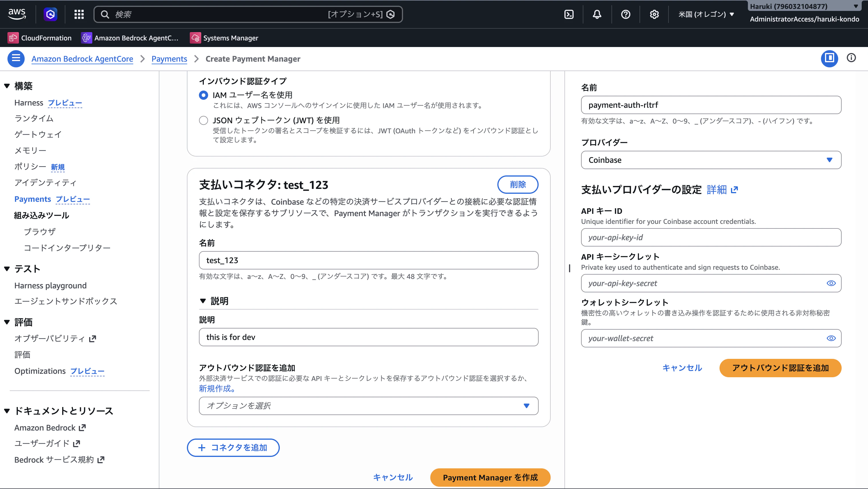Image resolution: width=868 pixels, height=489 pixels.
Task: Go to ゲートウェイ in the sidebar
Action: (x=38, y=134)
